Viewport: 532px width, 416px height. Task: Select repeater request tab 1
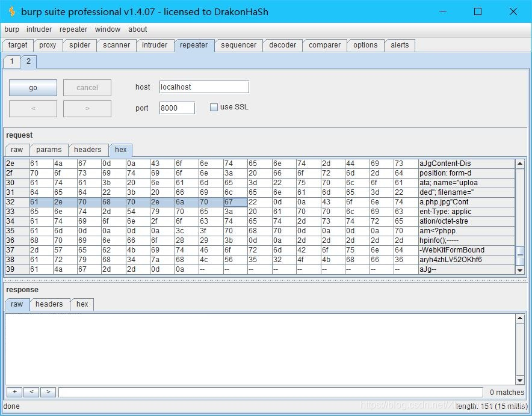tap(12, 61)
